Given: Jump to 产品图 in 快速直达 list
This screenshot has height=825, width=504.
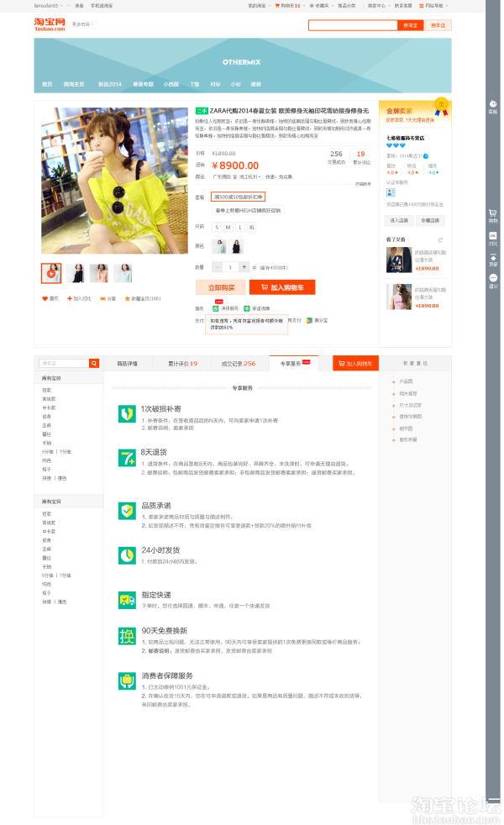Looking at the screenshot, I should (x=405, y=381).
